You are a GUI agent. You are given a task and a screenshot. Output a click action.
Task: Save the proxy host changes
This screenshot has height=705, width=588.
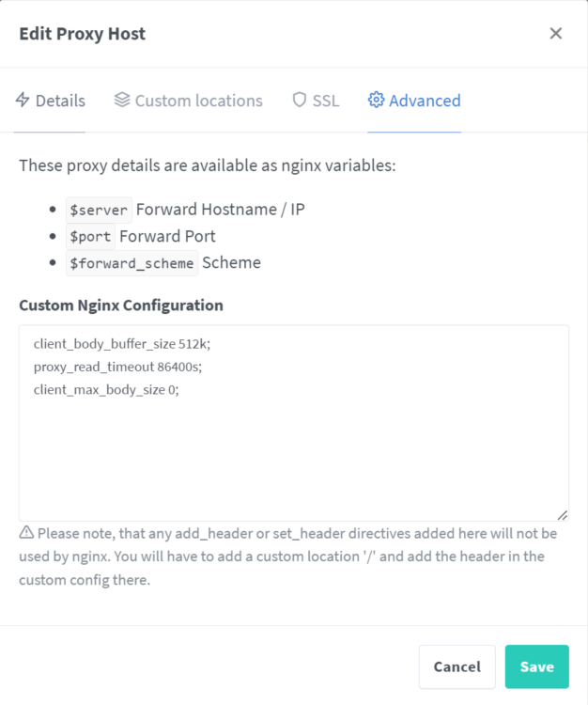point(536,666)
